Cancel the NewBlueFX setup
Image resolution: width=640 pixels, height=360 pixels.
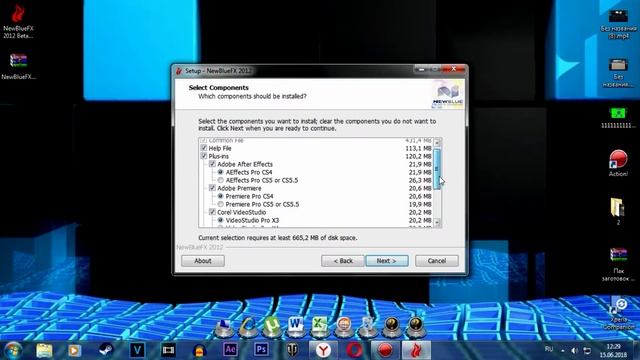pyautogui.click(x=437, y=261)
